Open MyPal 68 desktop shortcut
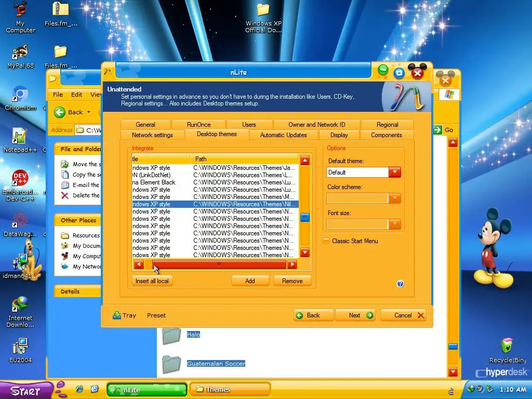 [20, 57]
